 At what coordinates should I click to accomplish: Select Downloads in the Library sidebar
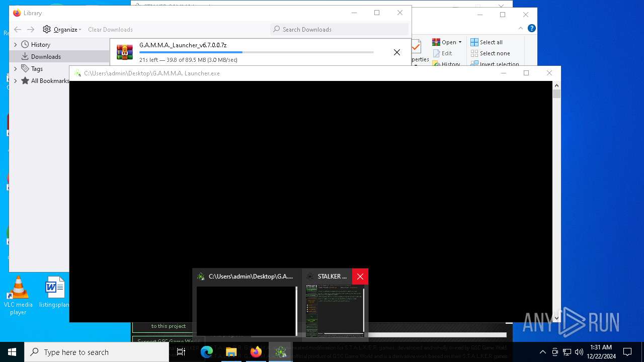tap(46, 57)
